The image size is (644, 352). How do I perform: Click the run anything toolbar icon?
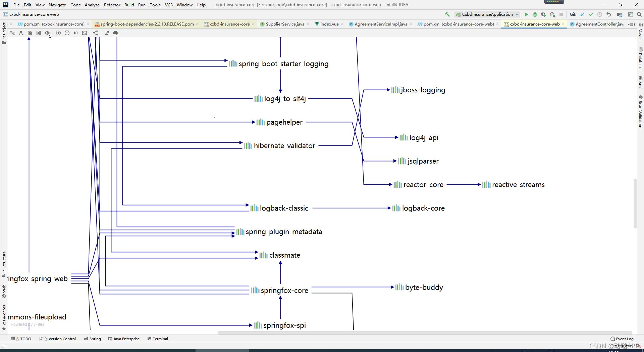[x=631, y=14]
